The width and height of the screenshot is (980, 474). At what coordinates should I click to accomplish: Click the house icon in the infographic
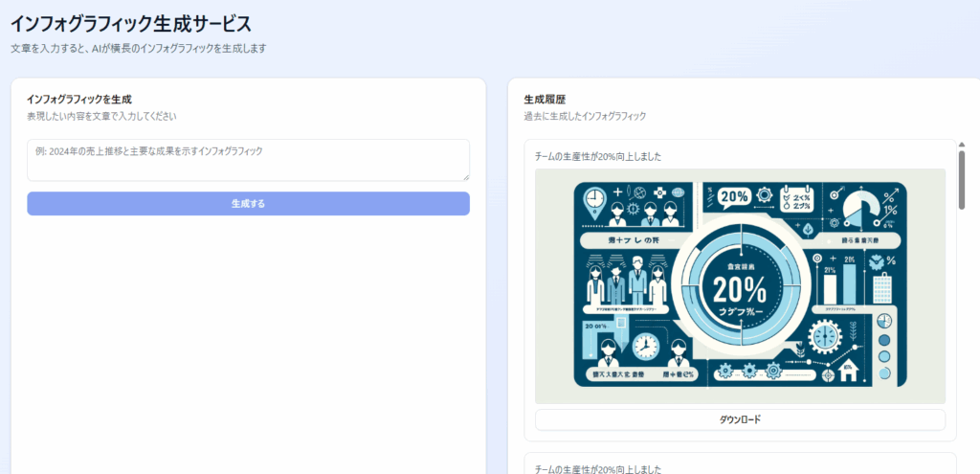coord(847,368)
